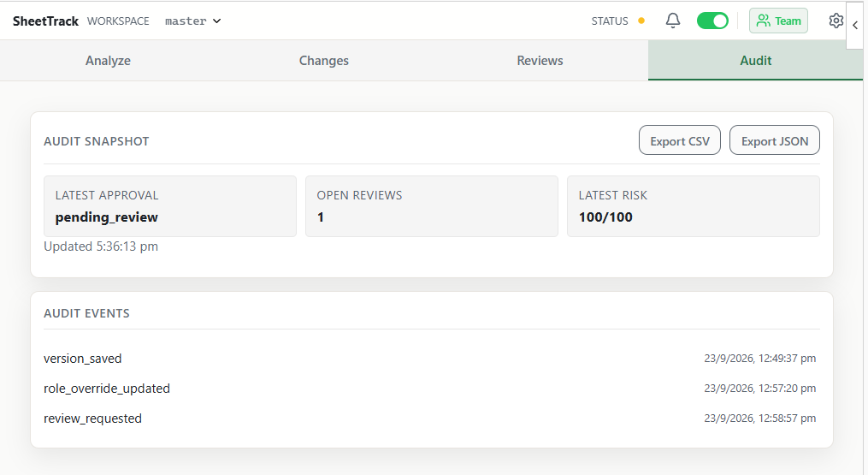This screenshot has width=868, height=475.
Task: Open the master branch dropdown
Action: [192, 21]
